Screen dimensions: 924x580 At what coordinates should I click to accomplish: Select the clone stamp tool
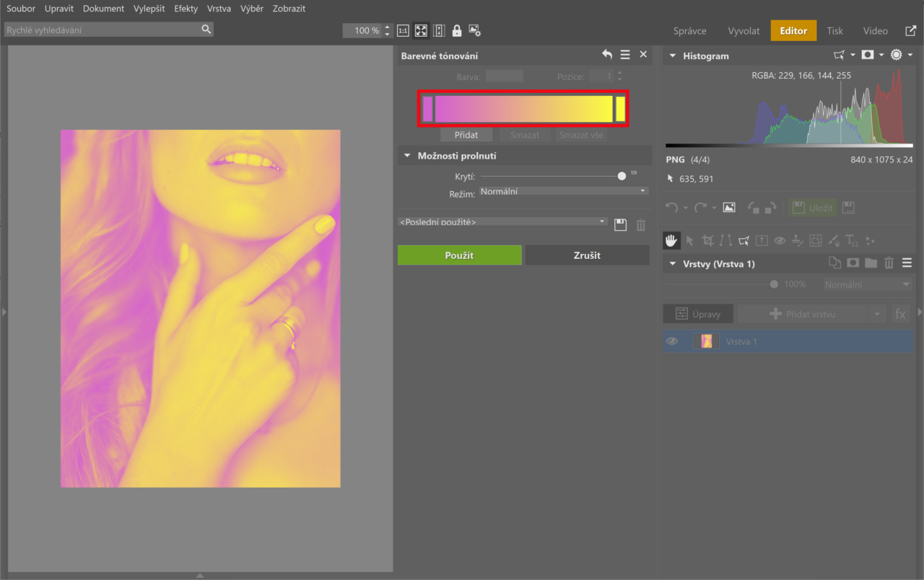pyautogui.click(x=798, y=240)
